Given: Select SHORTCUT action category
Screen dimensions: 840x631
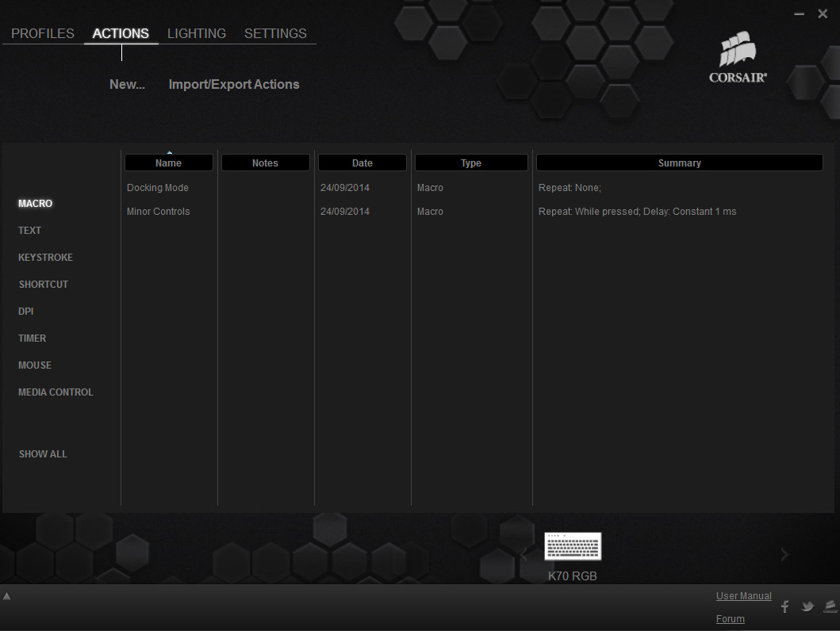Looking at the screenshot, I should tap(44, 285).
